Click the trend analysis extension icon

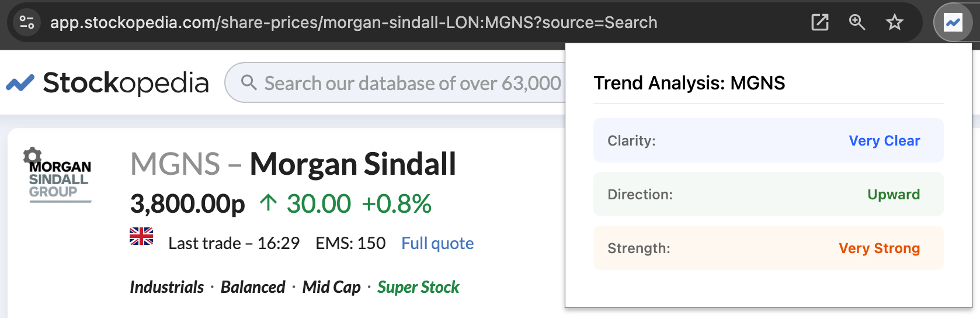click(x=953, y=23)
